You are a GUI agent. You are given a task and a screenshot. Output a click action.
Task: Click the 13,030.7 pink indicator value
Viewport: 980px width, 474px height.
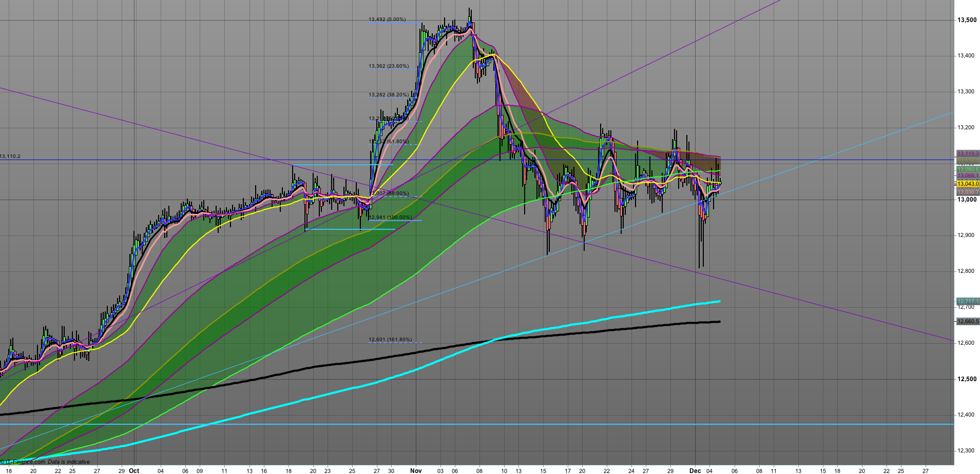click(x=968, y=192)
